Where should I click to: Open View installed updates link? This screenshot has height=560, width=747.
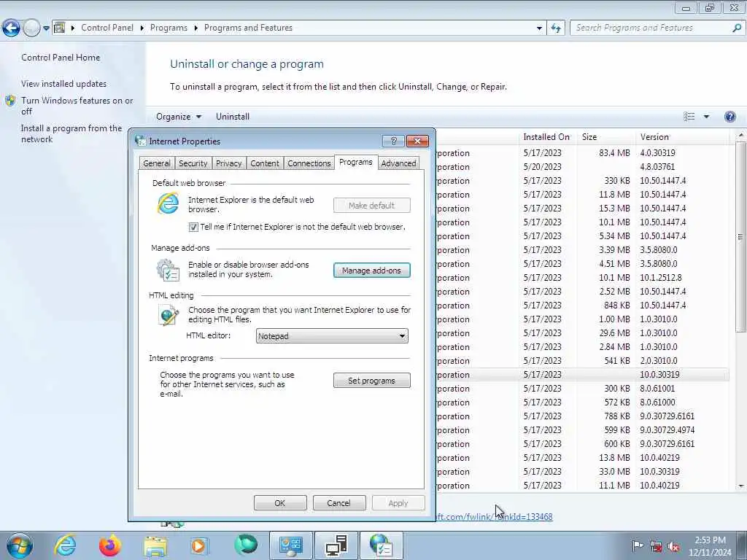[64, 84]
